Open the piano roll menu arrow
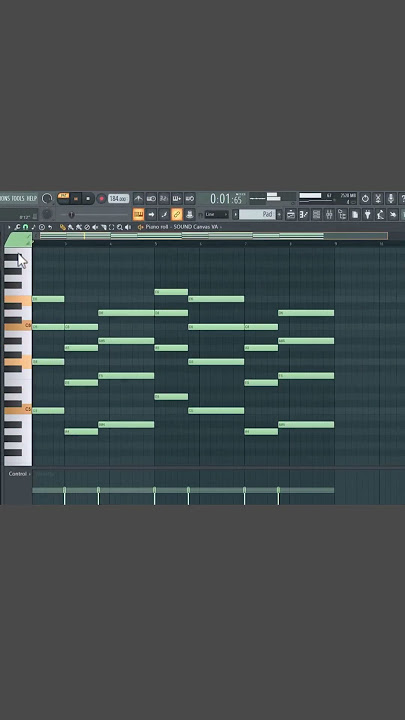This screenshot has height=720, width=405. tap(9, 227)
